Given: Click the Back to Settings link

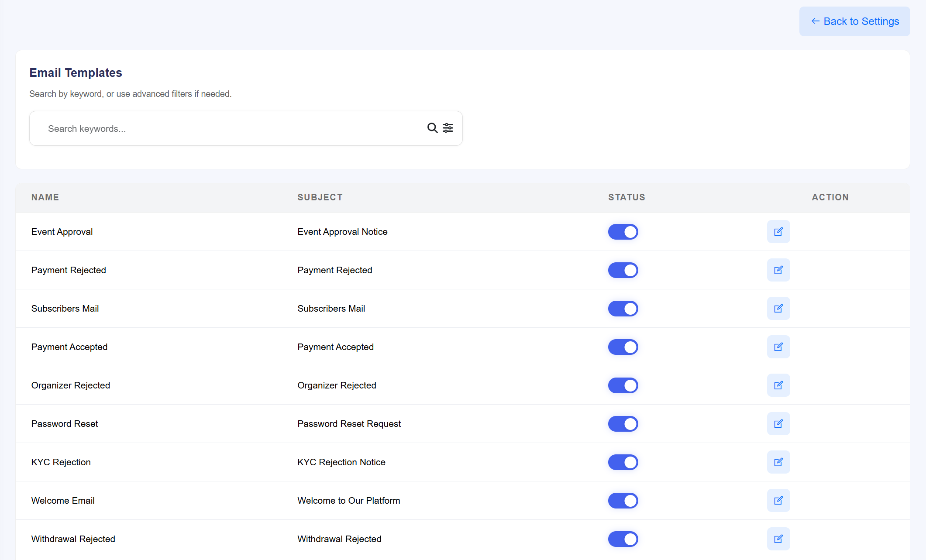Looking at the screenshot, I should pos(854,21).
